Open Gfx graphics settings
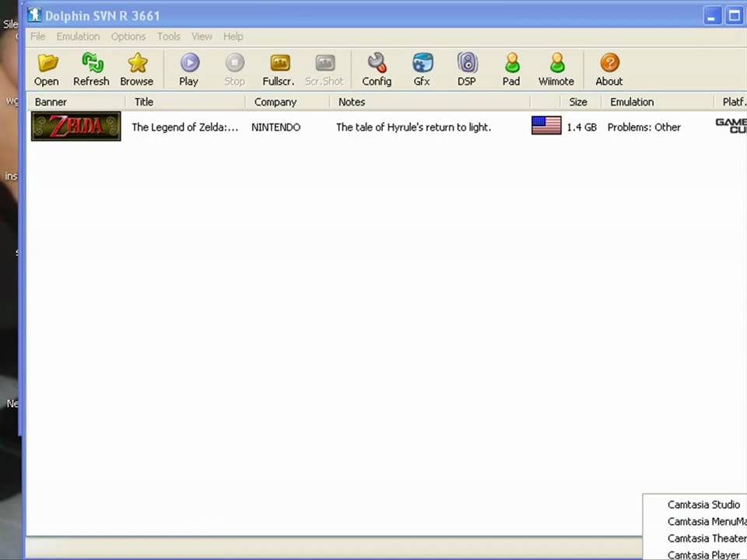747x560 pixels. [422, 69]
